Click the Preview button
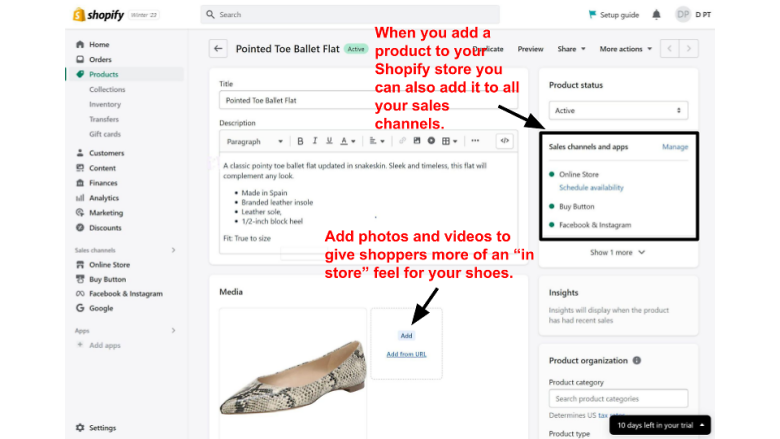This screenshot has width=780, height=439. 530,49
